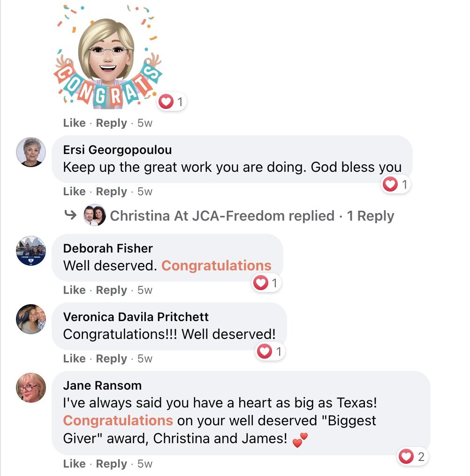The image size is (470, 476).
Task: Like Deborah Fisher's comment
Action: coord(74,290)
